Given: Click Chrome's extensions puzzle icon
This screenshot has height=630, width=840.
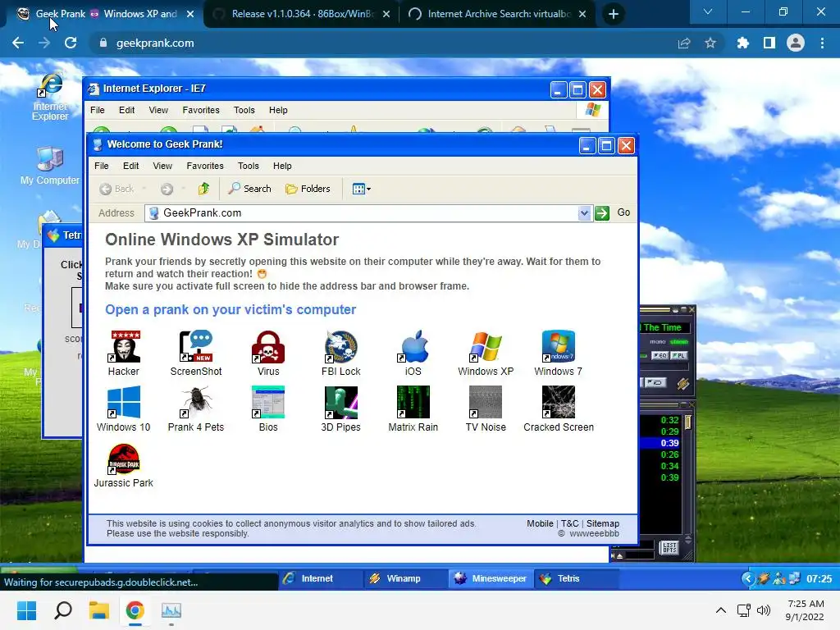Looking at the screenshot, I should [x=742, y=43].
